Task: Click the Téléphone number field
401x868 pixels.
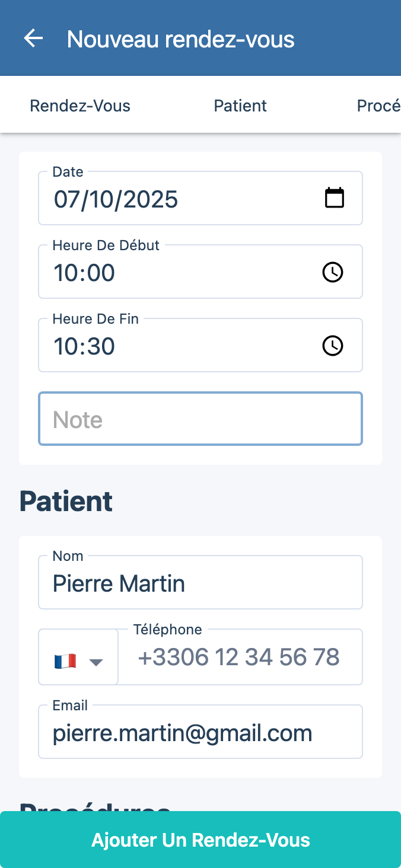Action: (x=240, y=657)
